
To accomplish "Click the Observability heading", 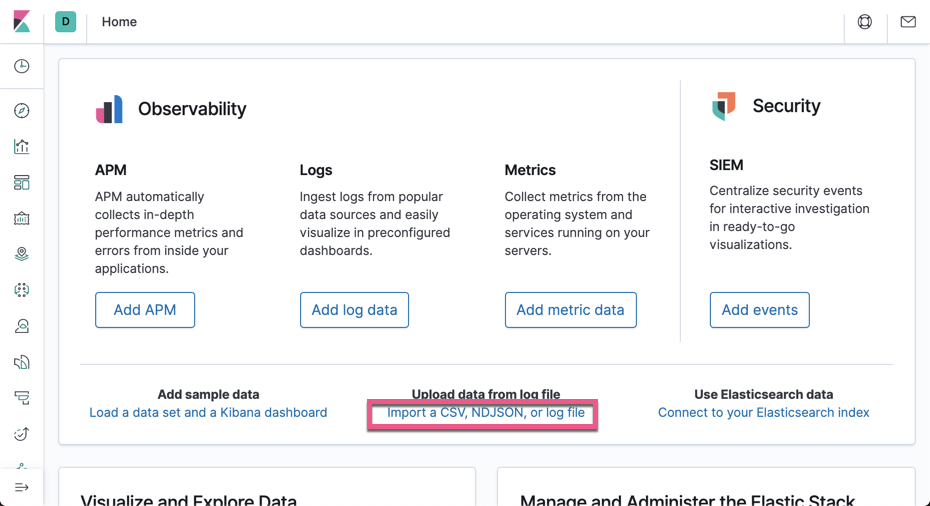I will 192,109.
